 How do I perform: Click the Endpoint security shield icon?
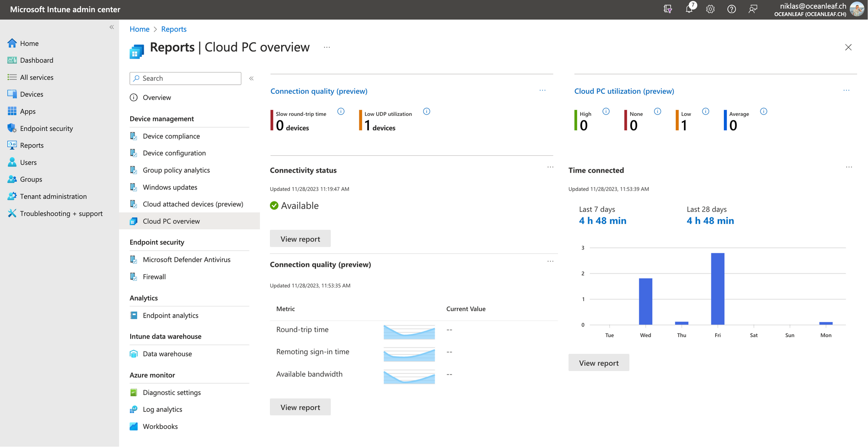12,128
